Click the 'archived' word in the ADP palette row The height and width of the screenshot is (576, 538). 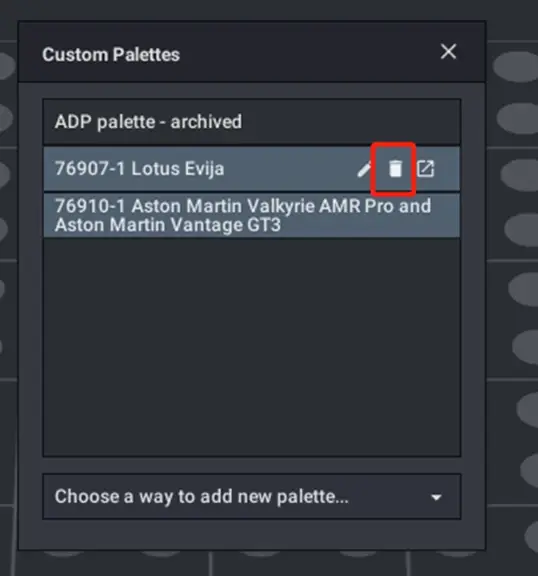point(206,122)
